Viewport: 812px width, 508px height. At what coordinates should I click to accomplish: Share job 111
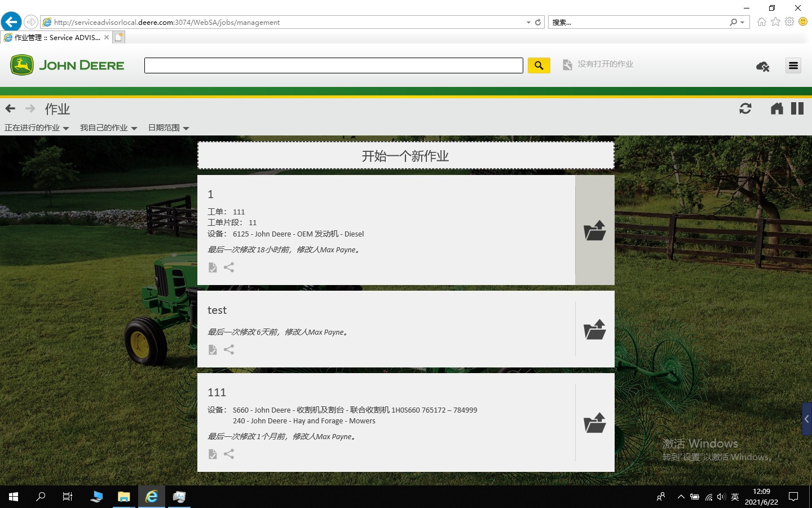point(229,454)
